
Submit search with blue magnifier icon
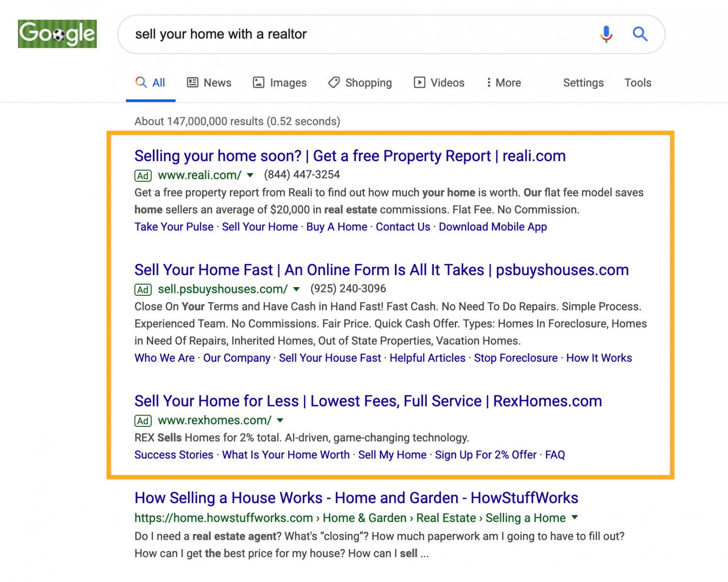640,34
